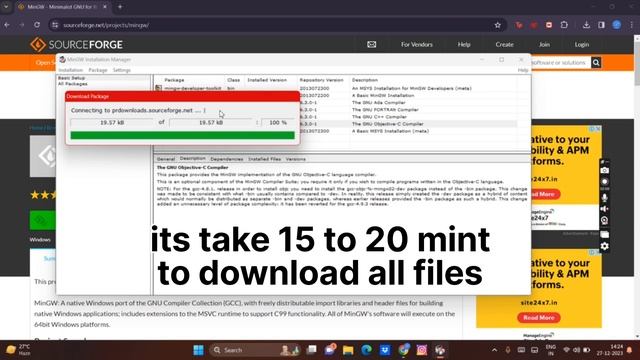
Task: Open Instagram from the taskbar
Action: pyautogui.click(x=422, y=350)
